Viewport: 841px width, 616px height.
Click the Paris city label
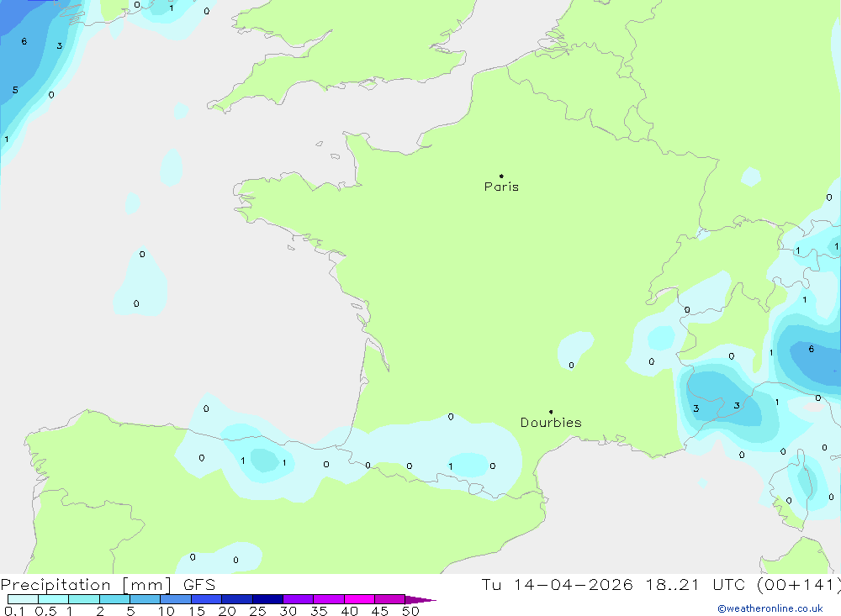coord(501,187)
